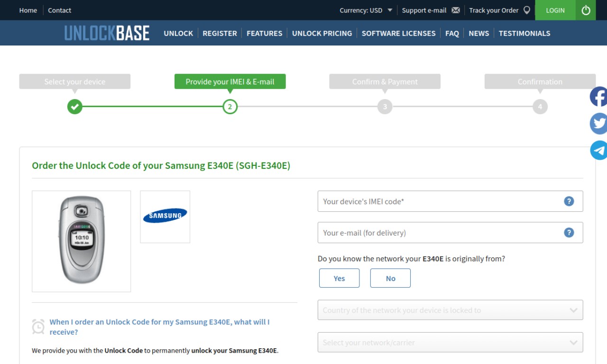Open the NEWS menu item
This screenshot has height=364, width=607.
point(478,33)
